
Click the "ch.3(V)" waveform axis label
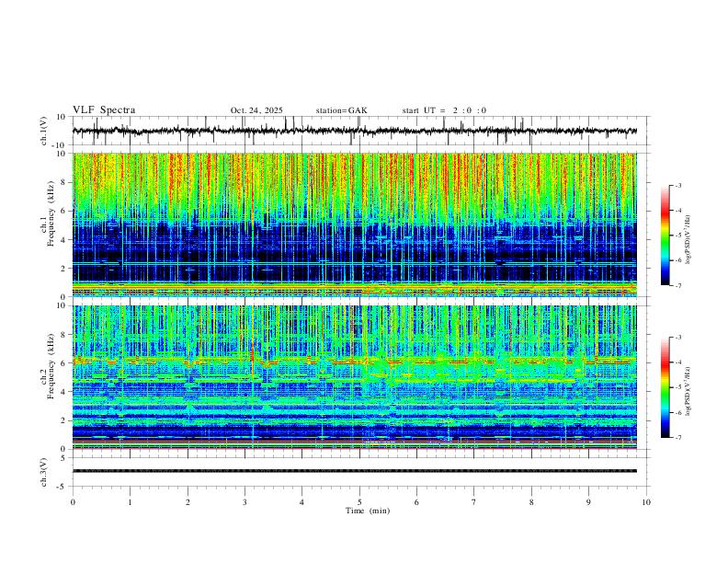(44, 472)
